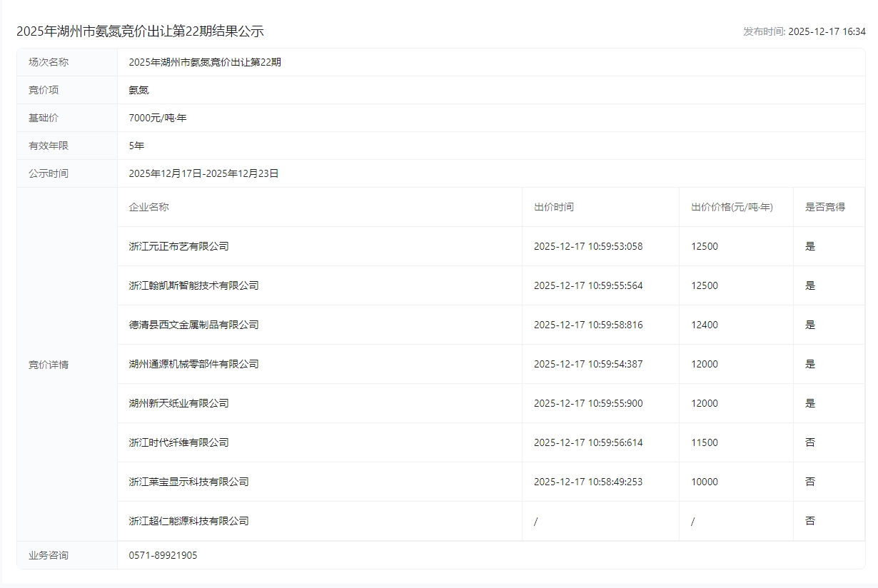Click the 湖州通源机械零部件有限公司 entry
Screen dimensions: 878x588
pyautogui.click(x=193, y=364)
